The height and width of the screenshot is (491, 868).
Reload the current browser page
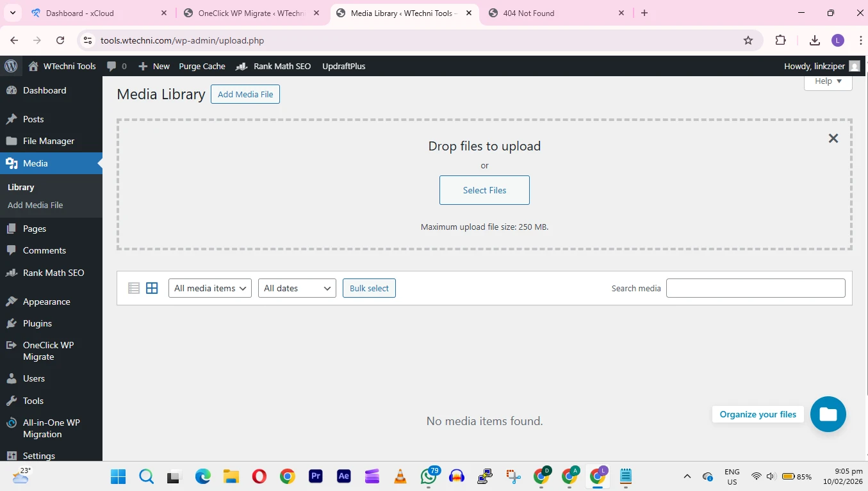tap(60, 40)
